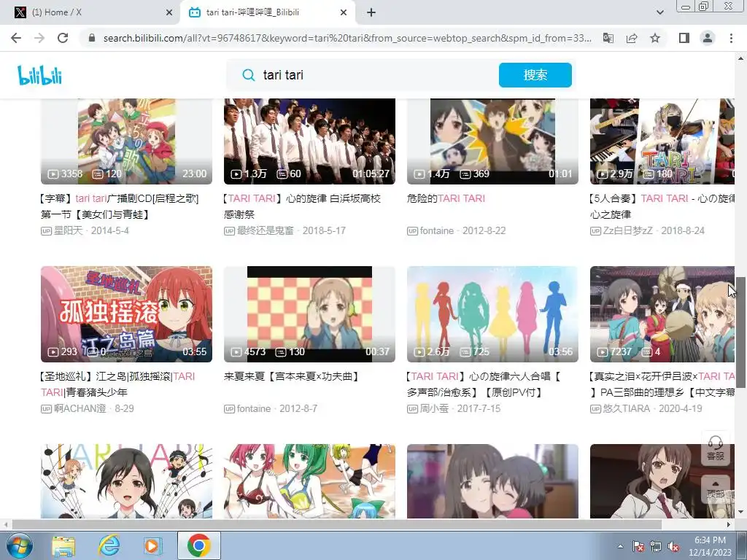Image resolution: width=747 pixels, height=560 pixels.
Task: Click the title 【TARI TARI】心的旋律 白浜坂高校感谢祭
Action: [303, 206]
